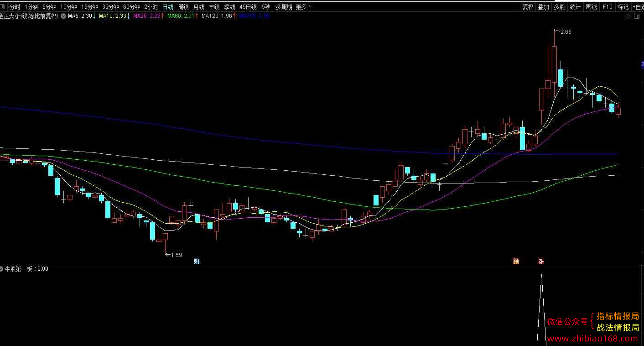Image resolution: width=644 pixels, height=346 pixels.
Task: Select the 周线 weekly tab
Action: coord(183,7)
